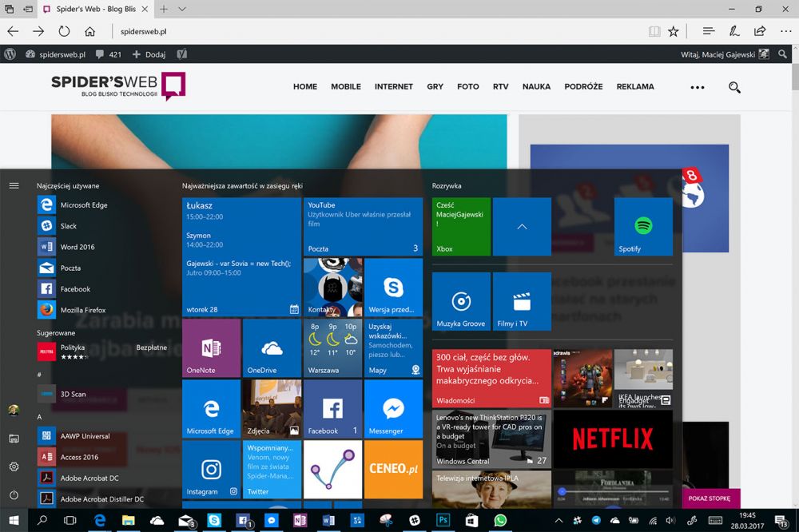Click Task View button on taskbar

click(x=70, y=520)
